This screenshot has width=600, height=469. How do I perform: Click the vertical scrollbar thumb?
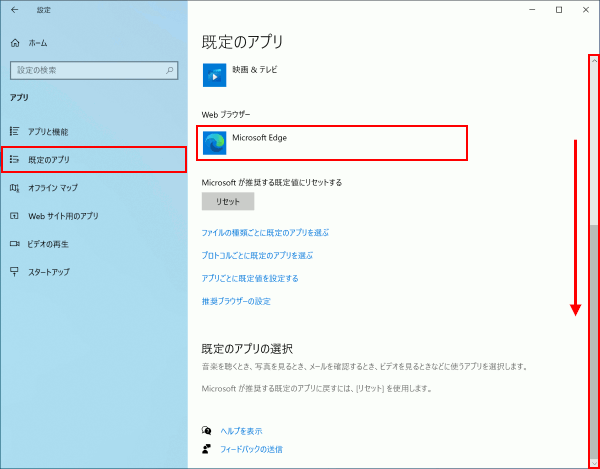[594, 341]
